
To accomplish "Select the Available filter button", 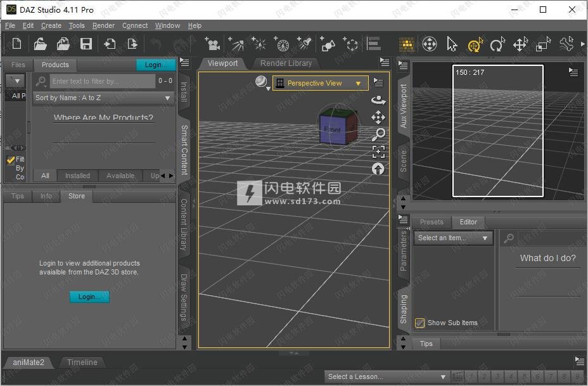I will coord(120,176).
